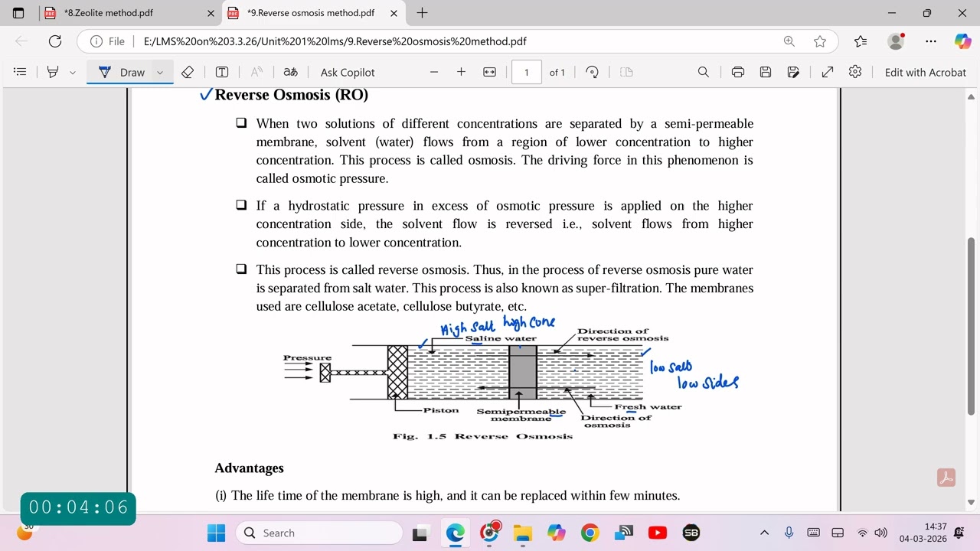
Task: Zoom out with the minus button
Action: point(434,72)
